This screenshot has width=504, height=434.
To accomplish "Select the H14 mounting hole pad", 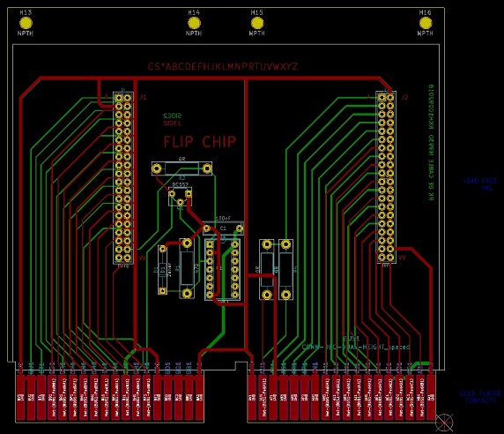I will click(x=194, y=23).
